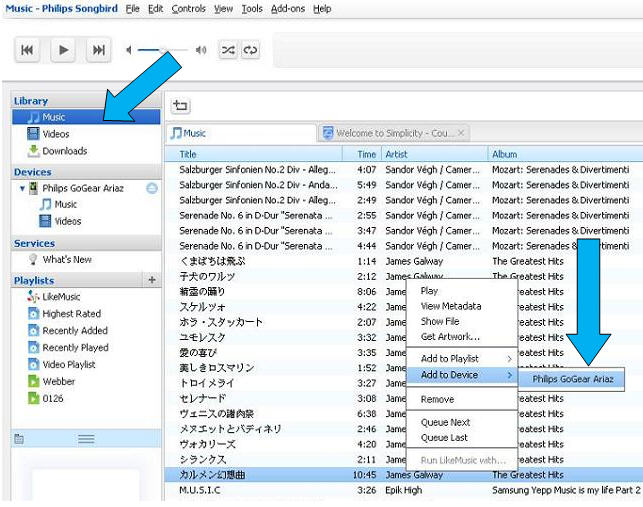The image size is (643, 507).
Task: Choose Queue Next in context menu
Action: pyautogui.click(x=462, y=422)
